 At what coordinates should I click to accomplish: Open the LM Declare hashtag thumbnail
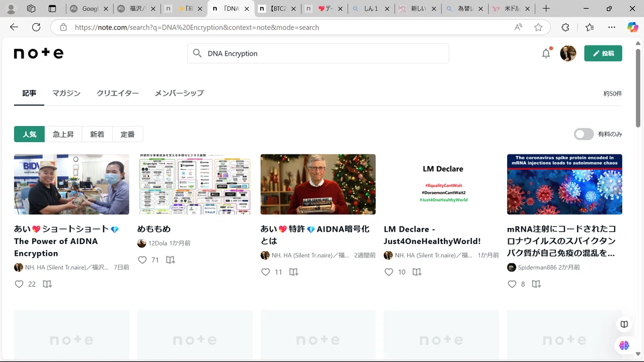click(x=442, y=184)
